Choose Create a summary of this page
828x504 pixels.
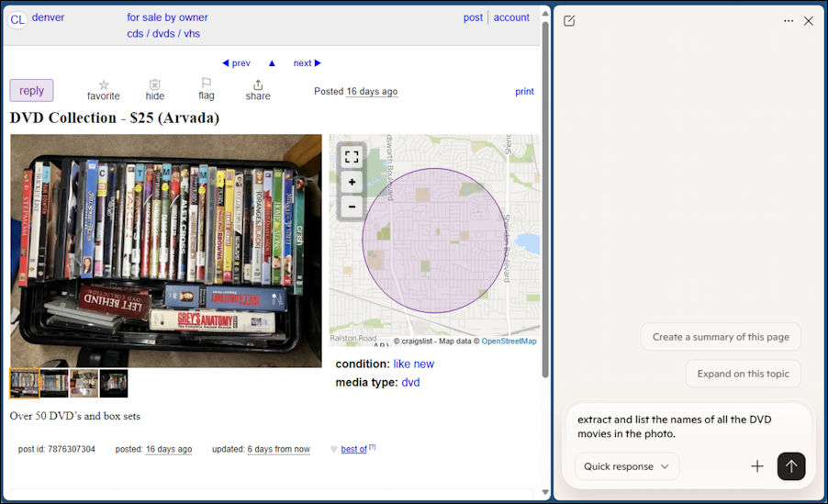pos(721,337)
